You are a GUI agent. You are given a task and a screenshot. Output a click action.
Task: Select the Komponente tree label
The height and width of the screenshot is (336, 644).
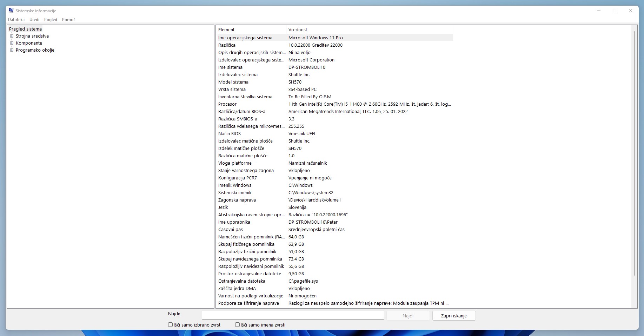coord(29,43)
